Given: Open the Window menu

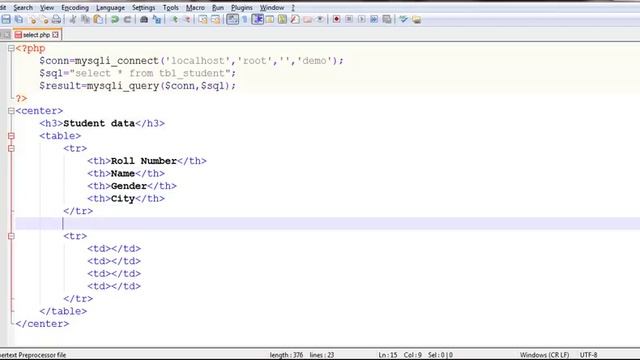Looking at the screenshot, I should [x=271, y=7].
